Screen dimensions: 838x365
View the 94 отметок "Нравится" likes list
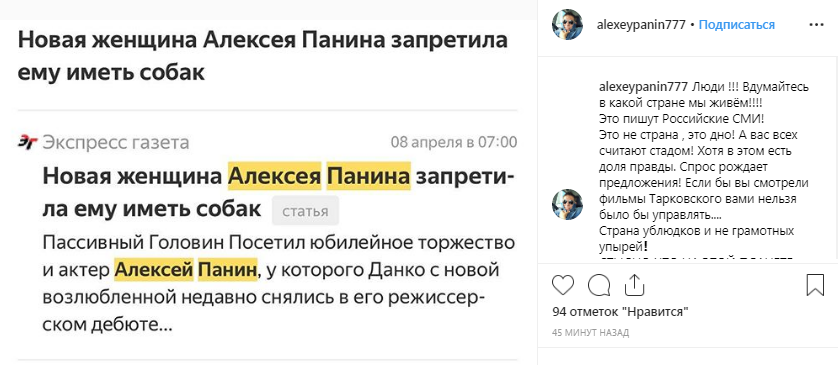click(620, 312)
